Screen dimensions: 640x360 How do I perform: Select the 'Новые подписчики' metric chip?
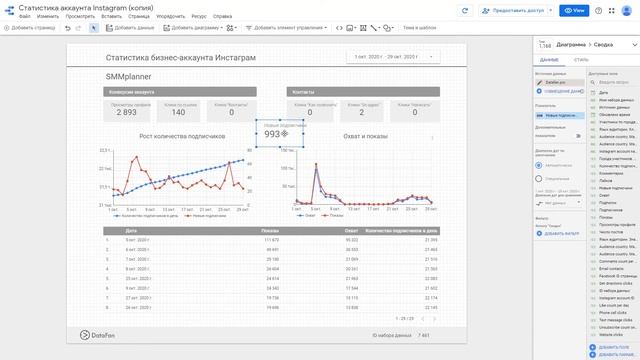click(560, 116)
